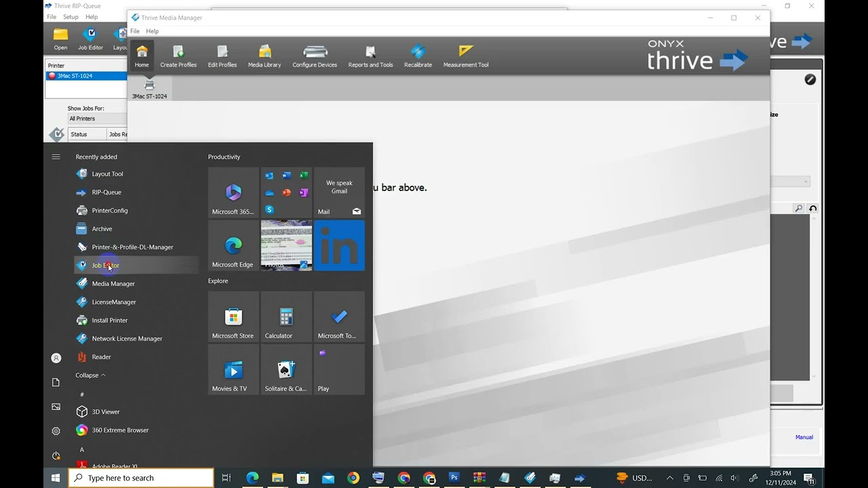Open Network License Manager from the Start menu
Viewport: 868px width, 488px height.
pos(136,339)
